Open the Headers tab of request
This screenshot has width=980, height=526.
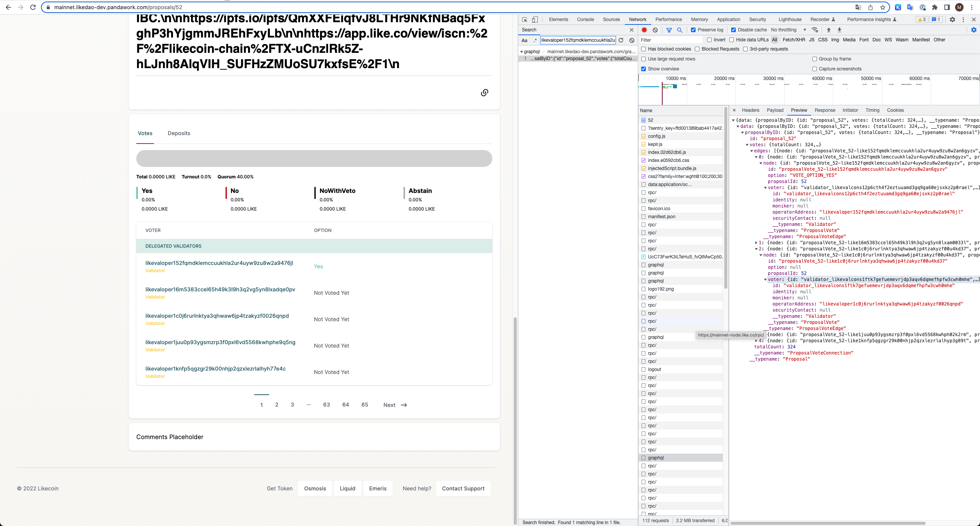750,110
